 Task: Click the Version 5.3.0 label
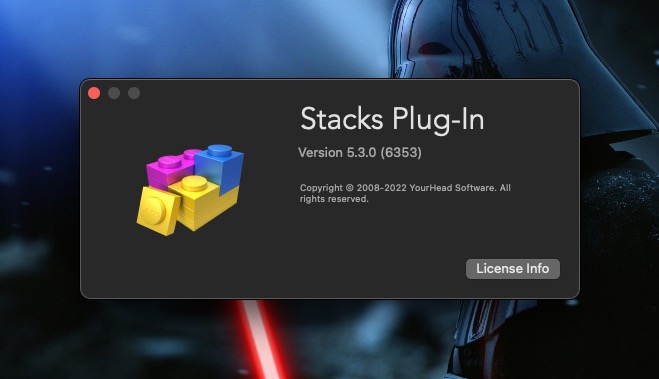pos(337,153)
